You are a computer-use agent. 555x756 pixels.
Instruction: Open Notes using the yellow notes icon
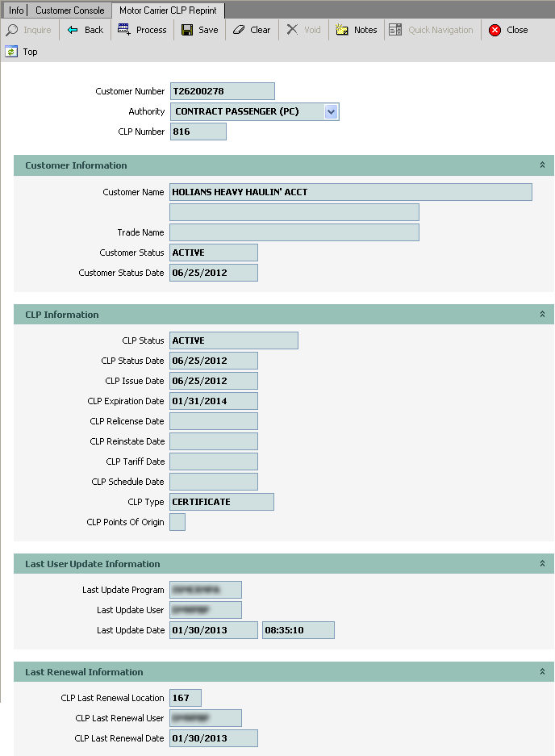coord(339,30)
